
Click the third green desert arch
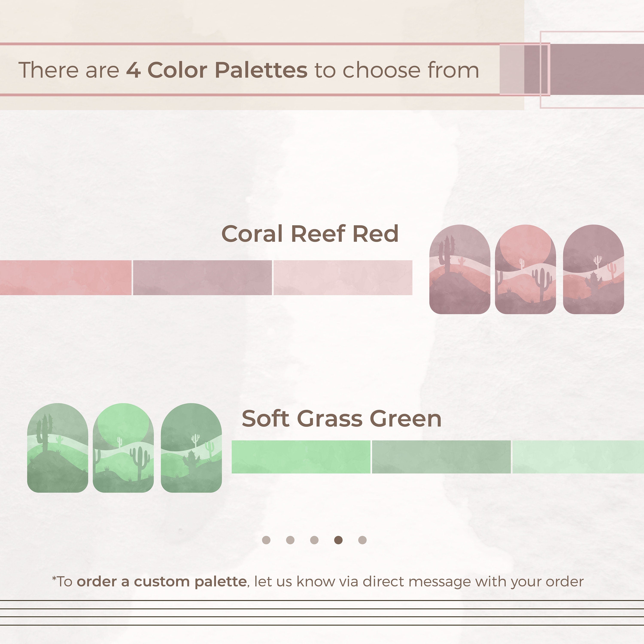point(191,448)
